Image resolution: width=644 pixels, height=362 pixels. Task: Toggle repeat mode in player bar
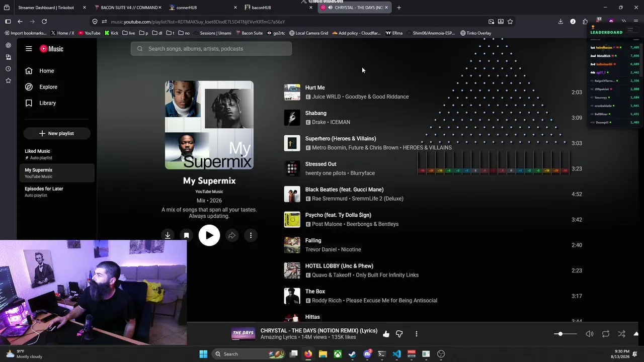point(606,334)
